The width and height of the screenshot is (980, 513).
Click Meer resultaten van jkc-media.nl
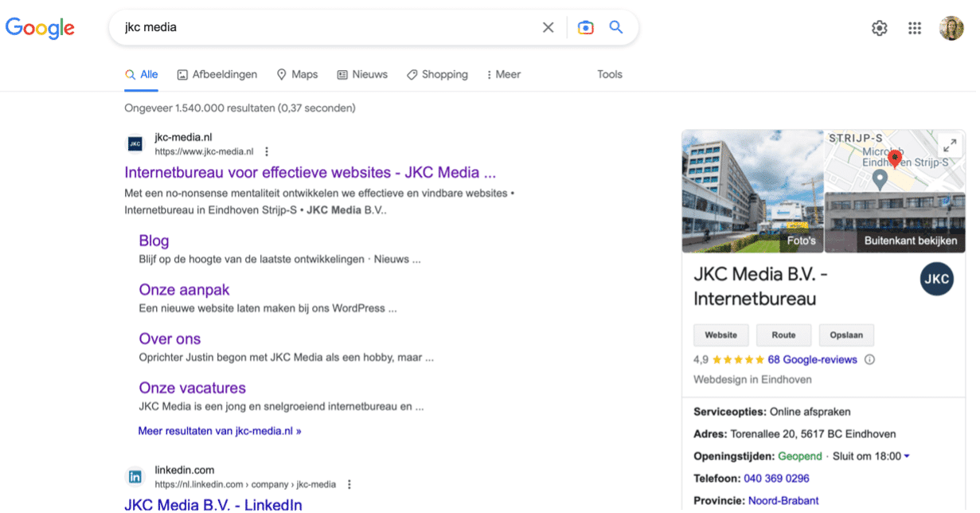220,431
